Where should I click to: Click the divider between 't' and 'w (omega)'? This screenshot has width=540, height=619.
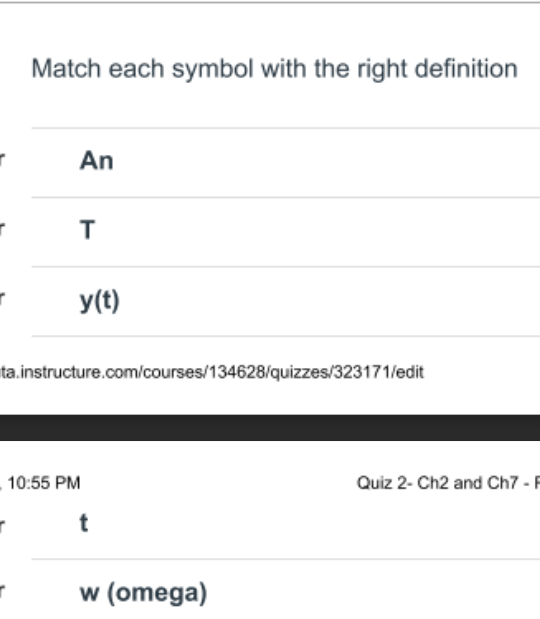pos(286,559)
